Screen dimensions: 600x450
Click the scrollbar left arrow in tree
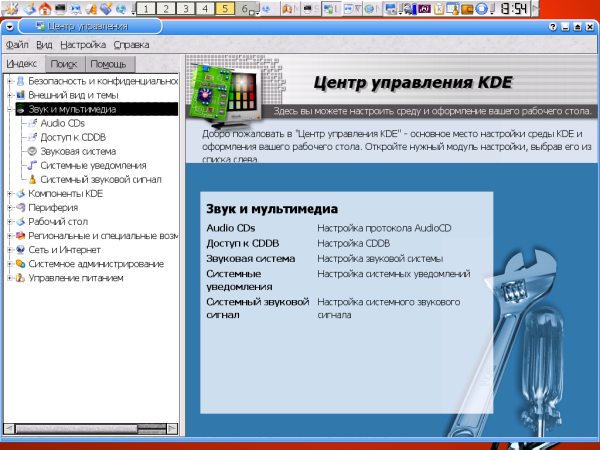tap(9, 429)
